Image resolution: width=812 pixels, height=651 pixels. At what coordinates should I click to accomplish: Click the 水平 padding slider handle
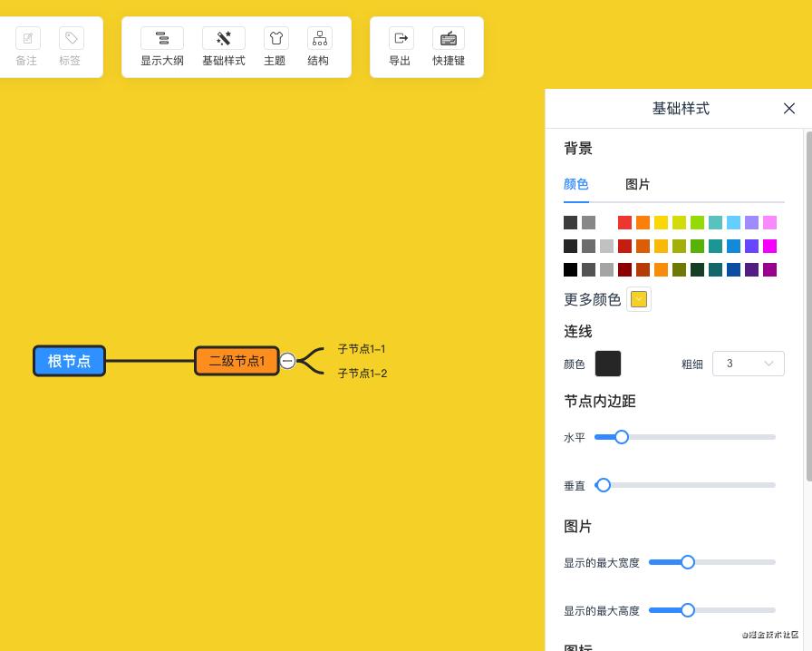pos(621,437)
